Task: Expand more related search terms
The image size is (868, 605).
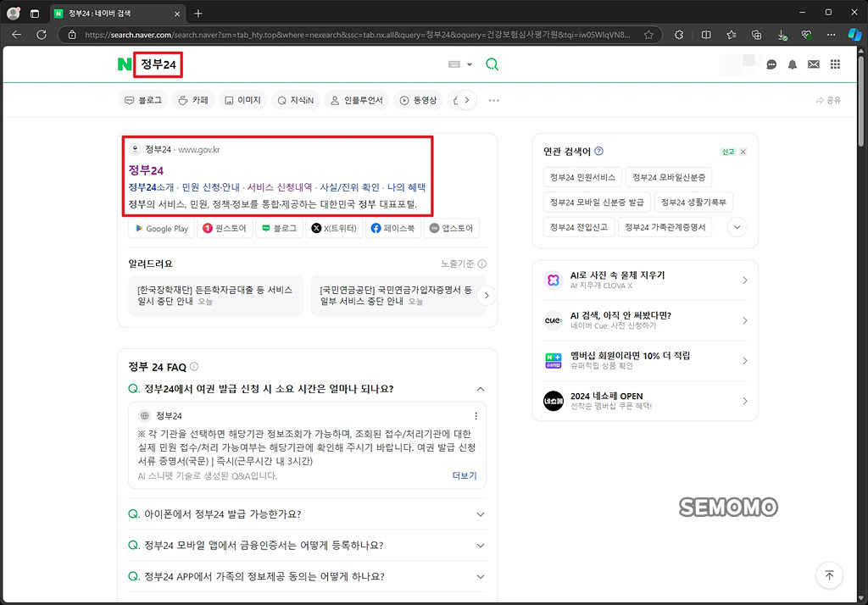Action: [x=737, y=227]
